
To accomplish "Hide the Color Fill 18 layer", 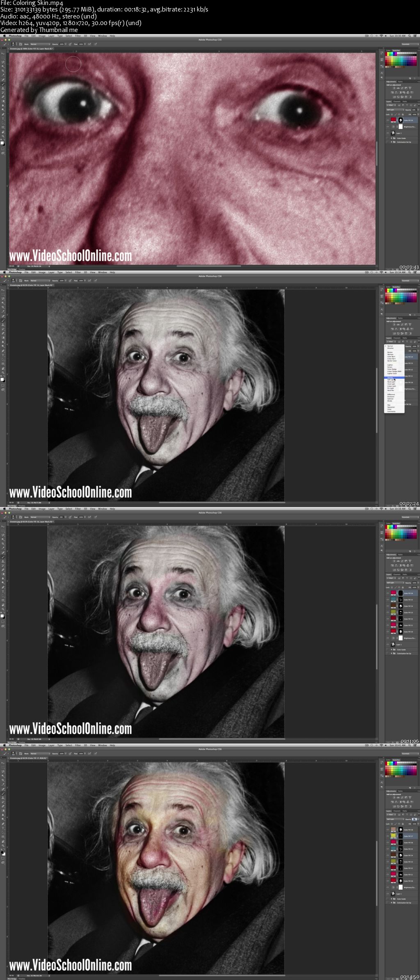I will 388,829.
